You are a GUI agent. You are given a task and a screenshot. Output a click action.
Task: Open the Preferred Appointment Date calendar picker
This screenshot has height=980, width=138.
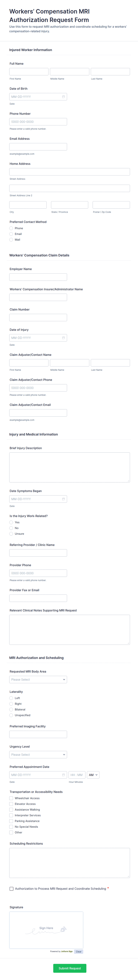pos(63,775)
